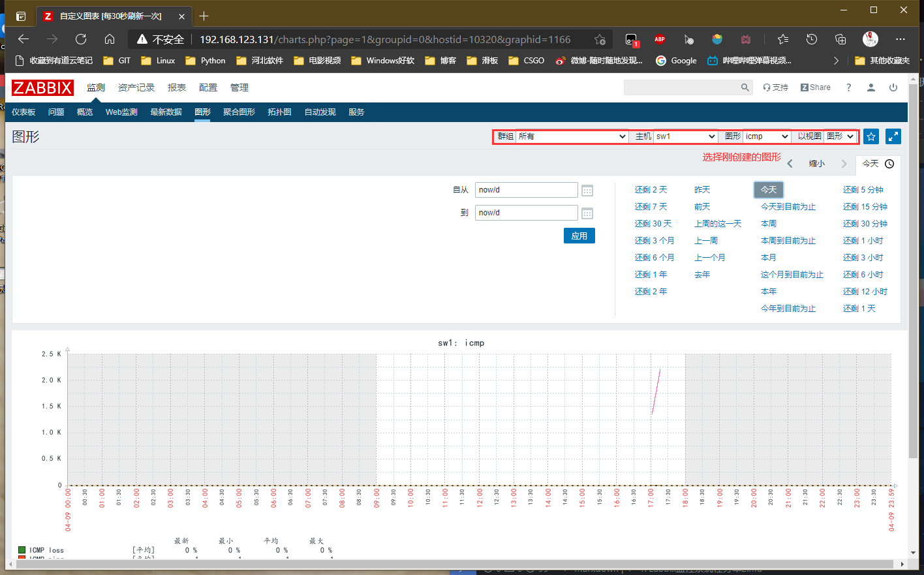Image resolution: width=924 pixels, height=575 pixels.
Task: Open the Linux bookmarks folder
Action: coord(158,61)
